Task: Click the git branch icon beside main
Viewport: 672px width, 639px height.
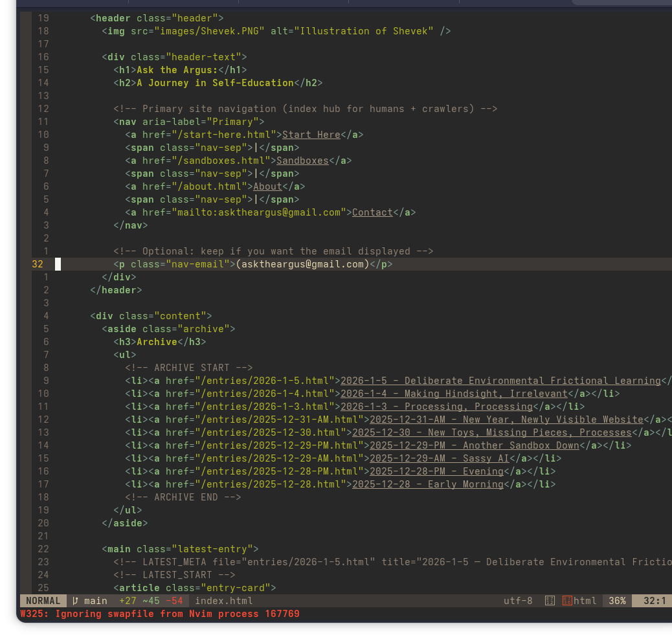Action: pyautogui.click(x=75, y=601)
